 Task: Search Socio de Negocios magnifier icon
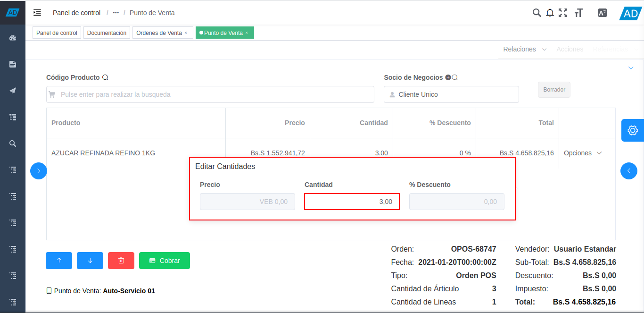455,77
